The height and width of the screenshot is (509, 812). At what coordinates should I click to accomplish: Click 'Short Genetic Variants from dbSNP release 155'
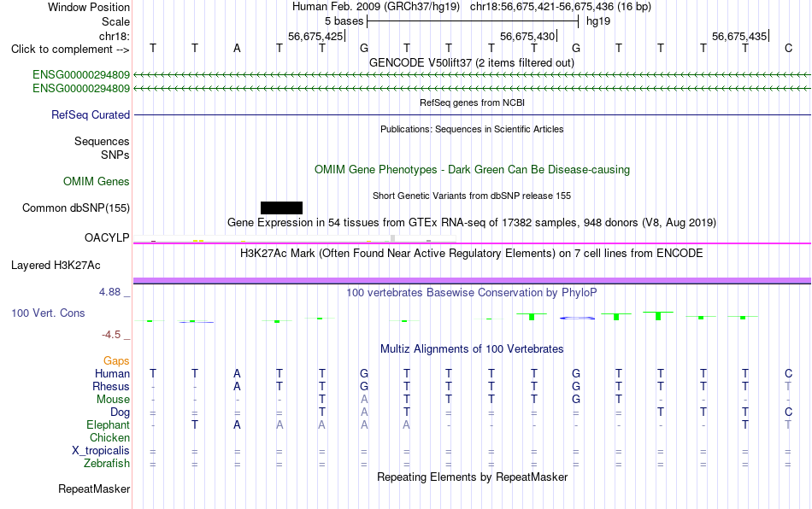coord(472,196)
